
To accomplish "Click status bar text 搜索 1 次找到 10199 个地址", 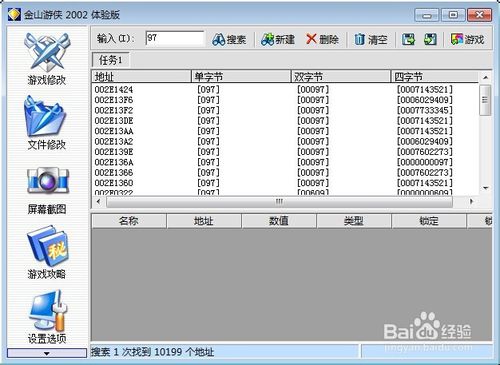I will pyautogui.click(x=152, y=352).
